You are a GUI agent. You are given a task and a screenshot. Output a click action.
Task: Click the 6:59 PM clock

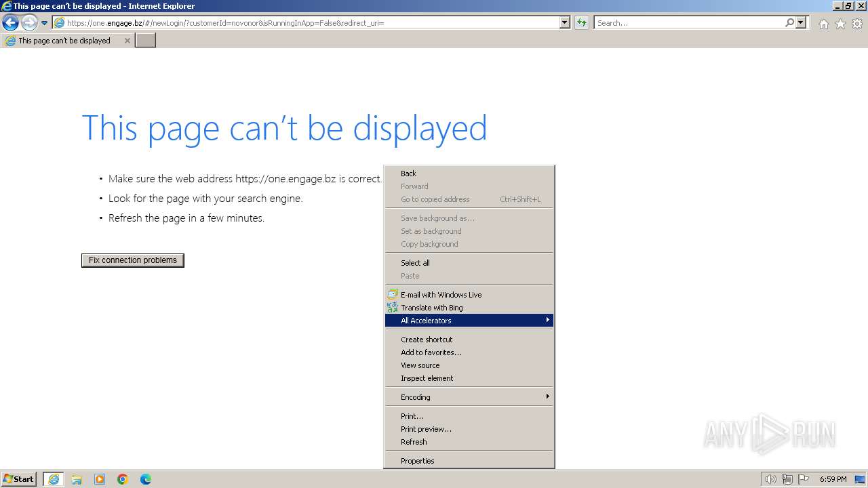coord(833,479)
